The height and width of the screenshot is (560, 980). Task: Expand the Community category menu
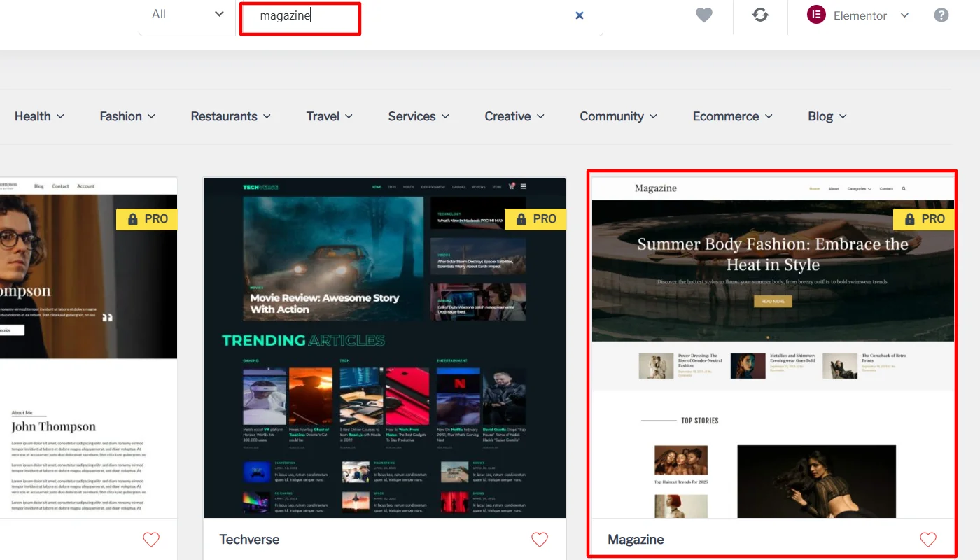pos(619,116)
